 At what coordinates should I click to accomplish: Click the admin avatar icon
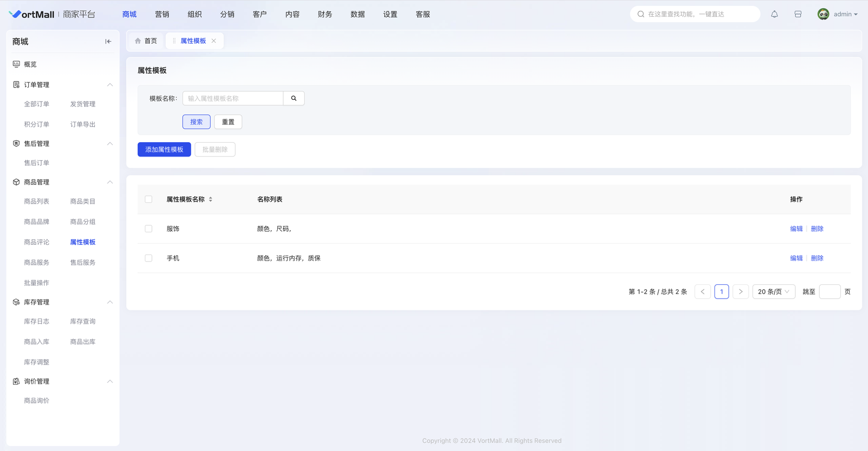click(x=823, y=14)
